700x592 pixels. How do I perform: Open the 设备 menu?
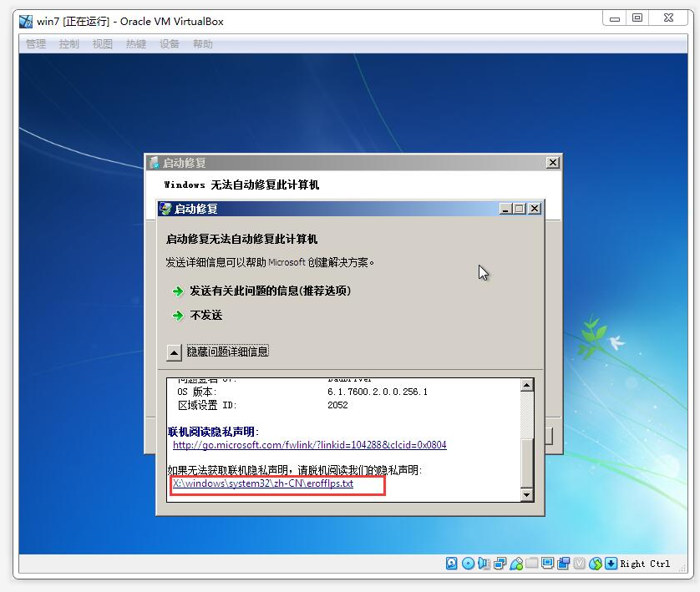(x=170, y=43)
